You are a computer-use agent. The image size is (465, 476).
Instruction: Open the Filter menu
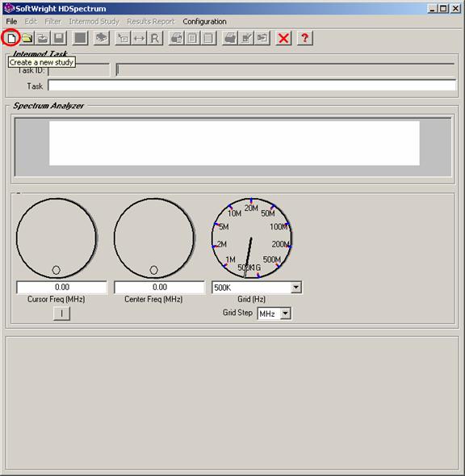click(x=52, y=22)
